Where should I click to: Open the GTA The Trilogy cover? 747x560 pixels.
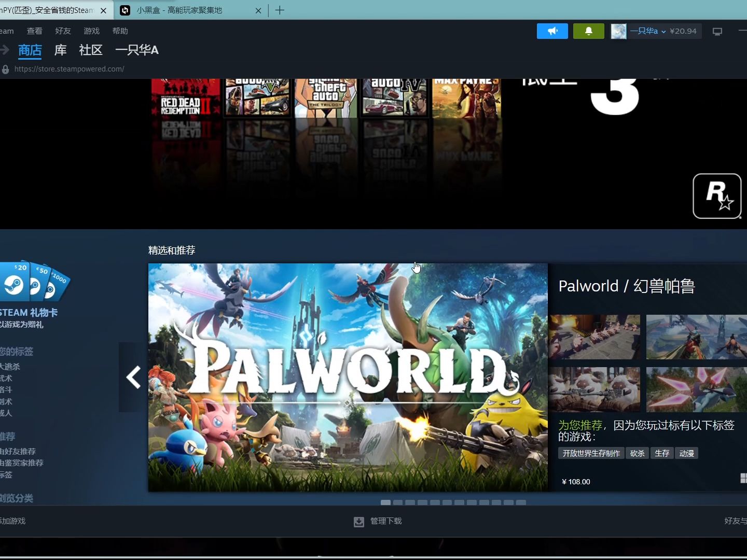point(326,97)
